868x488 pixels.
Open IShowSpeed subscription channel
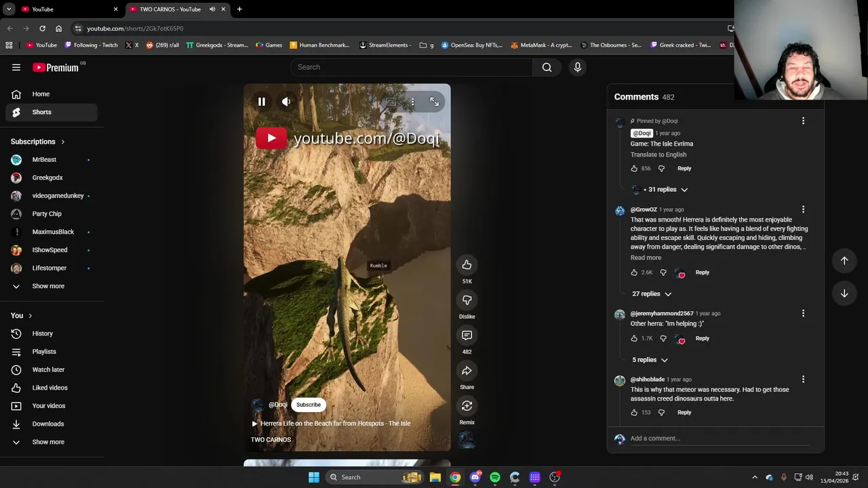tap(52, 250)
